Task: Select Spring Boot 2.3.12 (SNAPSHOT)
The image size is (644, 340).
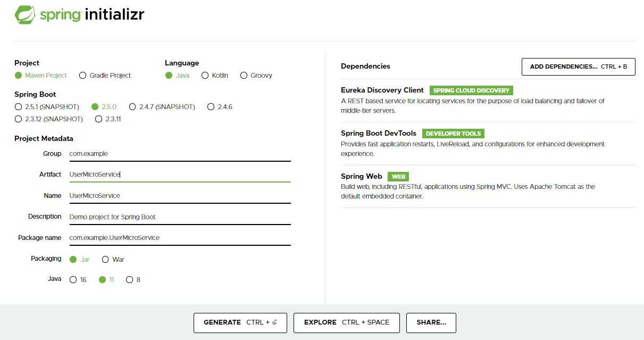Action: tap(49, 119)
